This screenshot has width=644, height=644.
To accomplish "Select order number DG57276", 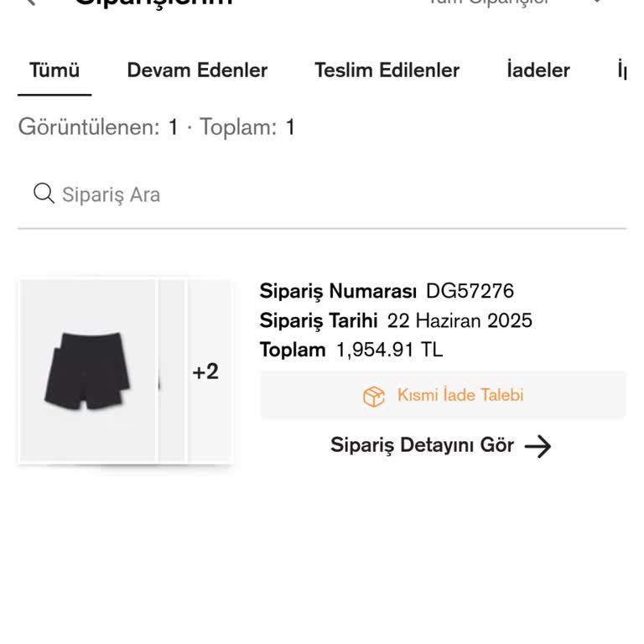I will coord(470,292).
